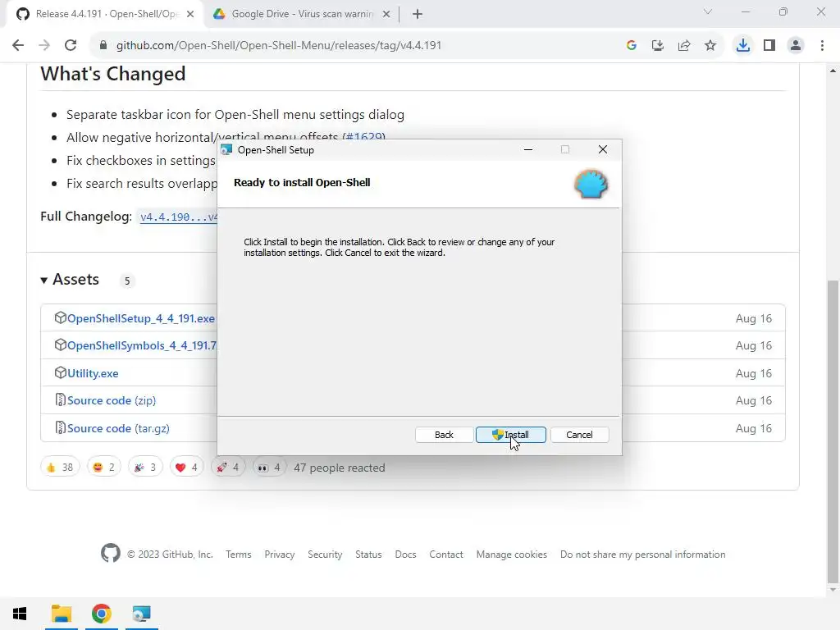Open Contact footer link
Image resolution: width=840 pixels, height=630 pixels.
(446, 555)
